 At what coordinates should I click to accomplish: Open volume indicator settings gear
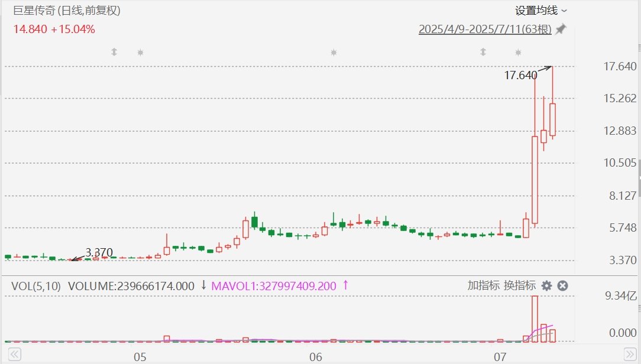(547, 286)
